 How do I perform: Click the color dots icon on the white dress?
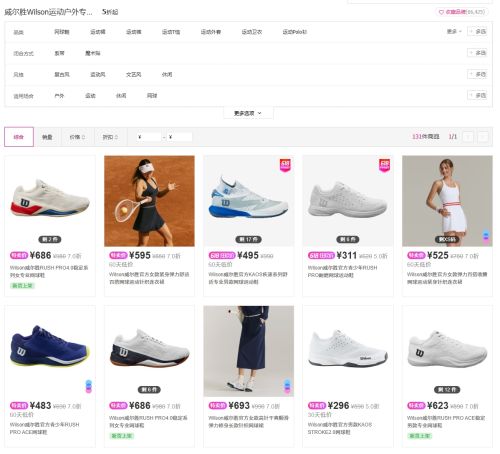pyautogui.click(x=486, y=236)
